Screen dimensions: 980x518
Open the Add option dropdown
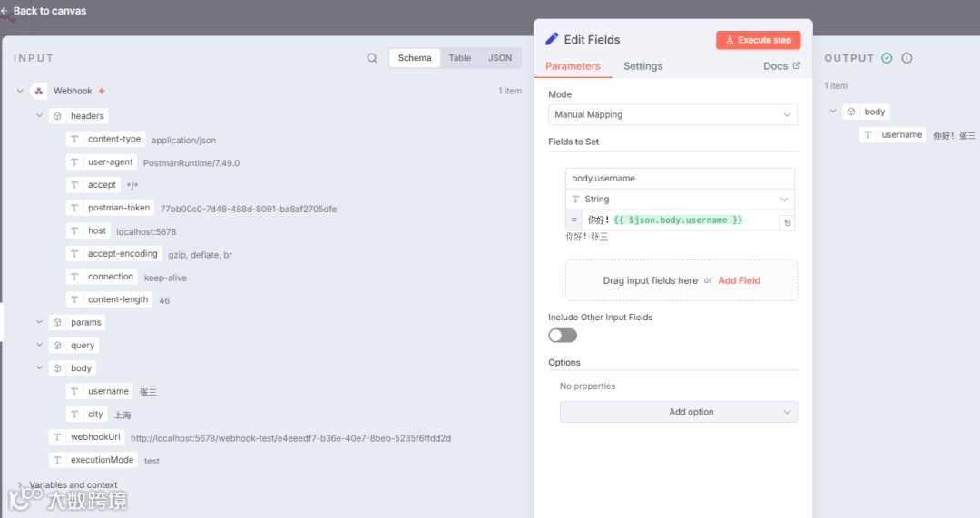point(678,412)
